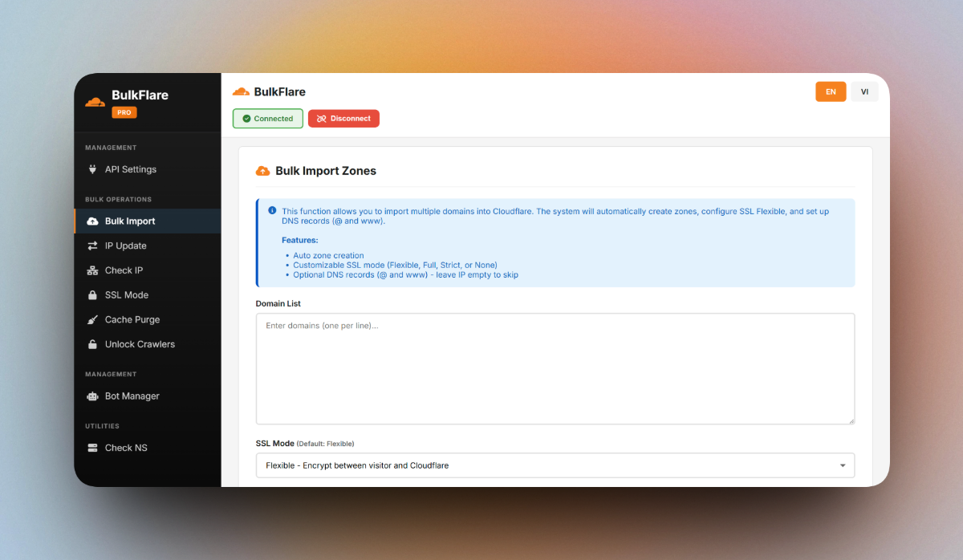Switch language to VI
Image resolution: width=963 pixels, height=560 pixels.
point(864,91)
